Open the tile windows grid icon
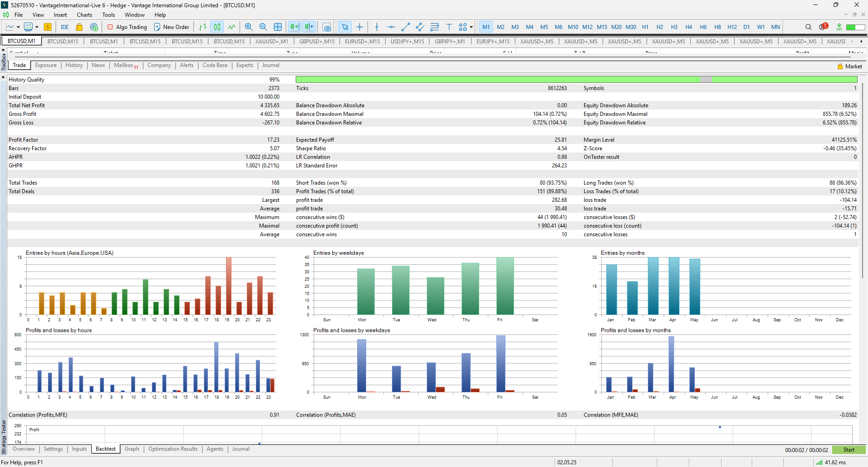 click(x=278, y=27)
